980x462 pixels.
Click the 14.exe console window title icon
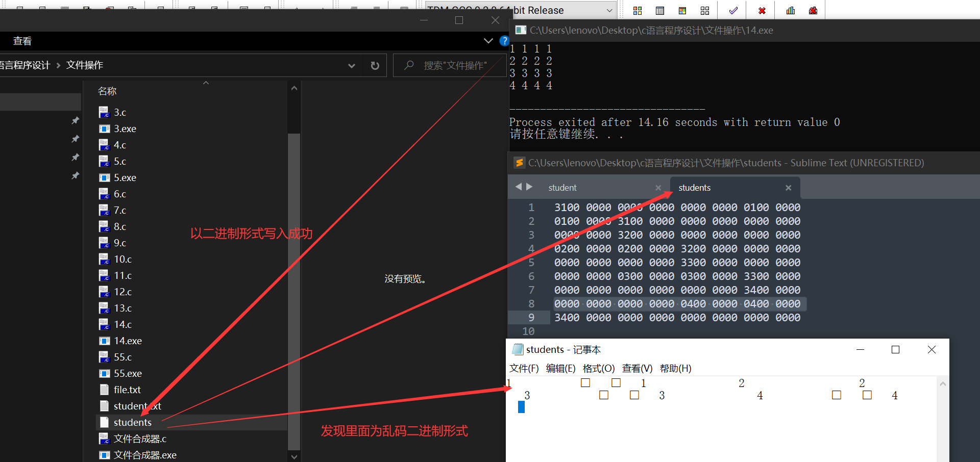click(x=520, y=30)
